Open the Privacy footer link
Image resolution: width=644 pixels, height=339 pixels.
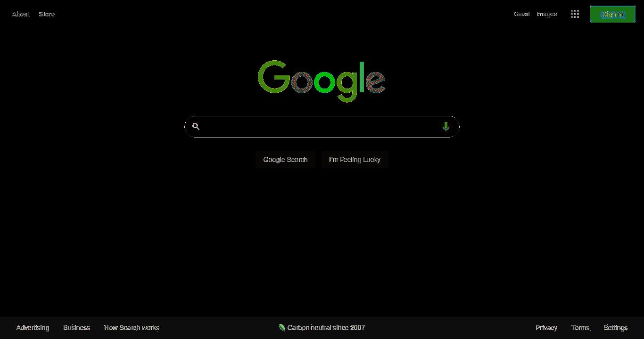(x=546, y=328)
